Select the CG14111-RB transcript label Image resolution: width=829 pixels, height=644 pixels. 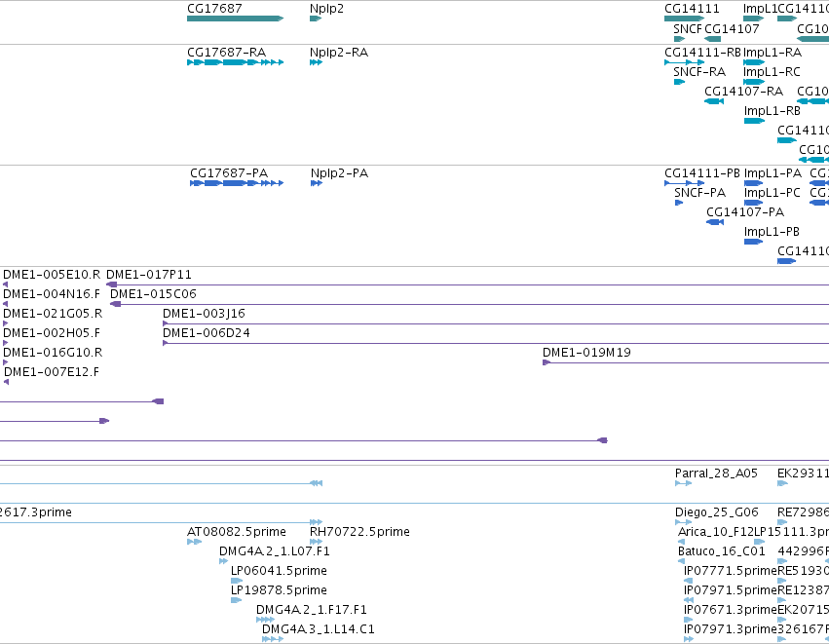click(x=702, y=53)
